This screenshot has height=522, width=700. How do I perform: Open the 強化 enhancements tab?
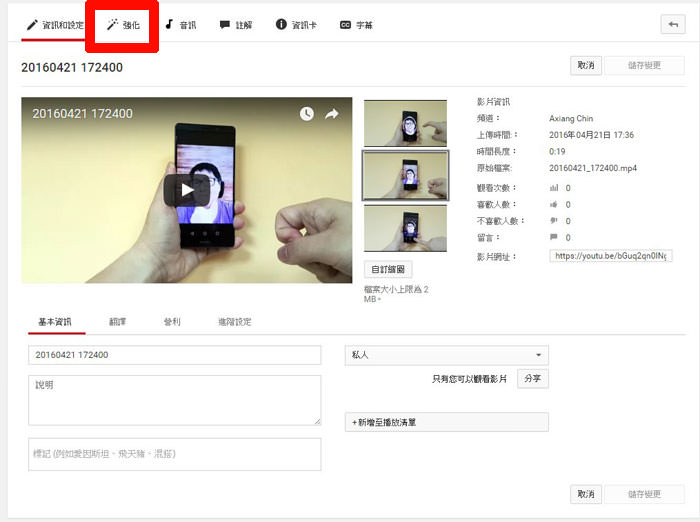[x=123, y=25]
